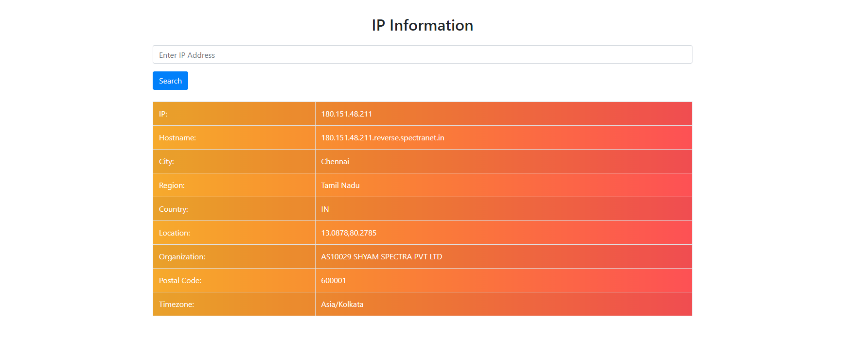The width and height of the screenshot is (868, 338).
Task: Click the Enter IP Address input field
Action: pos(422,55)
